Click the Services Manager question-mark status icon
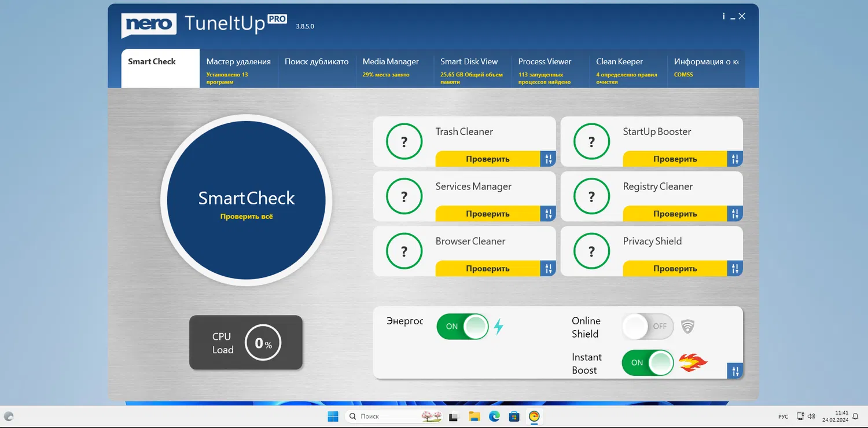Screen dimensions: 868x428 click(404, 196)
